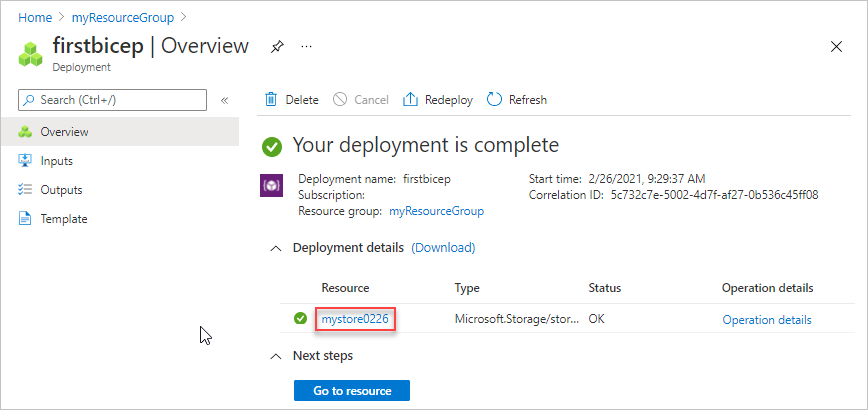Viewport: 868px width, 410px height.
Task: Click the firstbicep deployment cube icon
Action: coord(32,53)
